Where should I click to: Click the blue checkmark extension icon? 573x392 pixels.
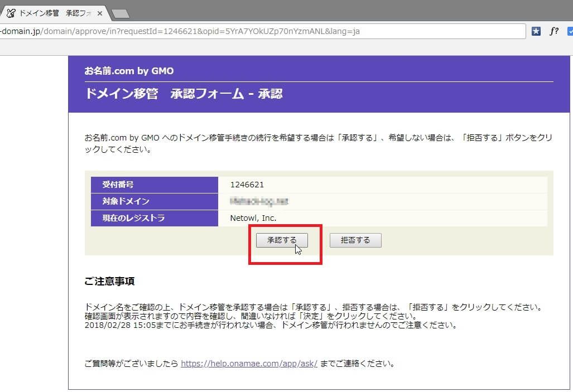[x=570, y=31]
